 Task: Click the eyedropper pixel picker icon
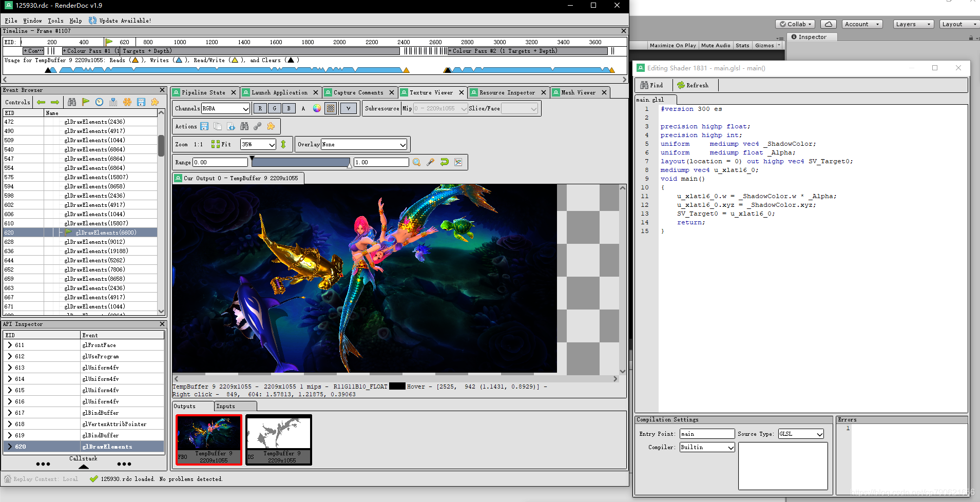click(x=430, y=162)
